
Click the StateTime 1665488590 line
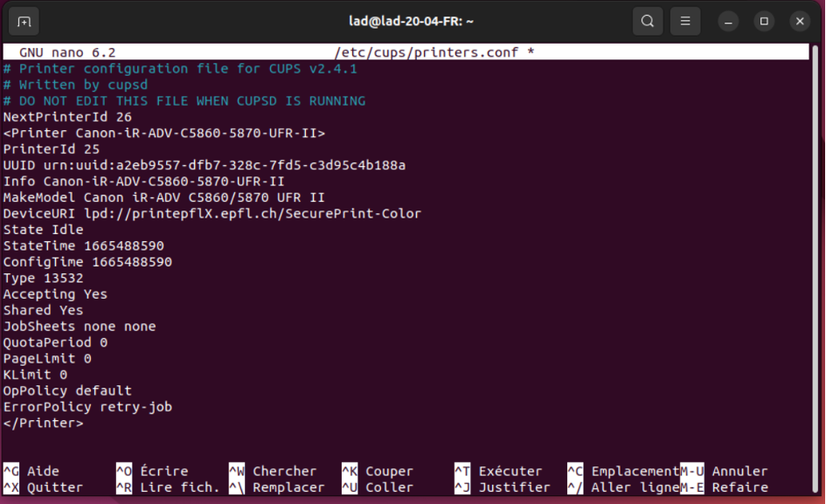point(84,246)
